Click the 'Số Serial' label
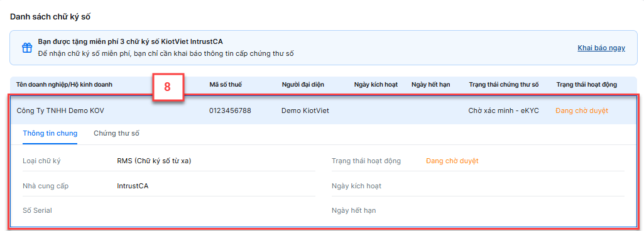 coord(37,210)
